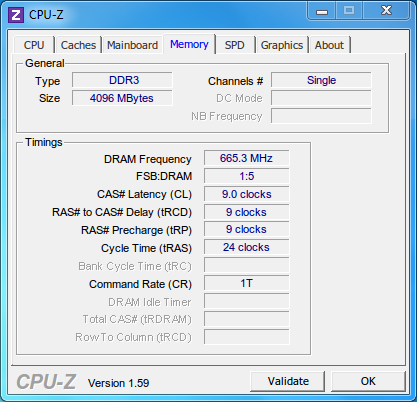Click the empty Row To Column field

247,337
